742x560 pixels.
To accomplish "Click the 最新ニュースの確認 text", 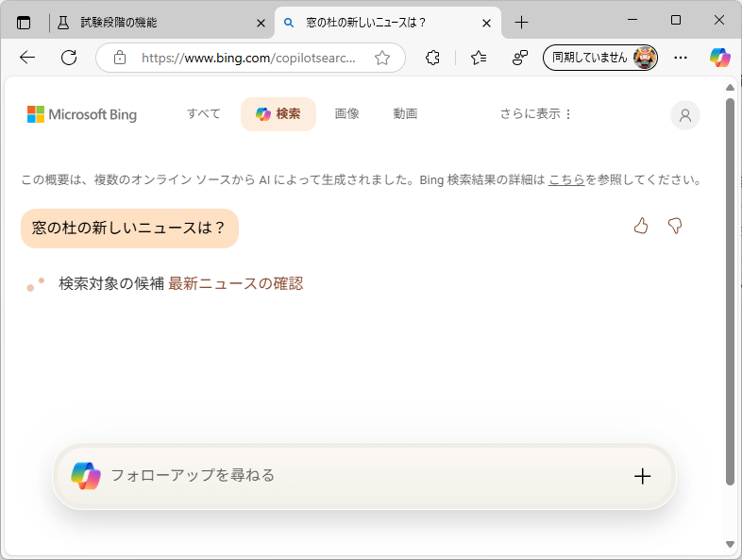I will 236,283.
